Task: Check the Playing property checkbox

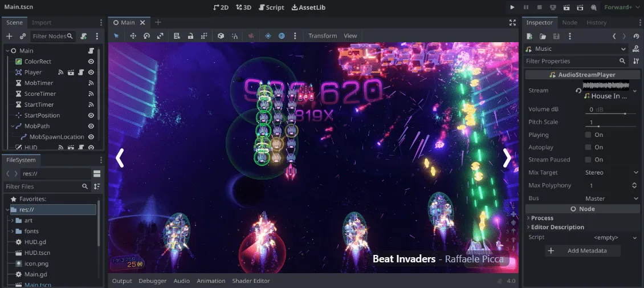Action: pos(588,135)
